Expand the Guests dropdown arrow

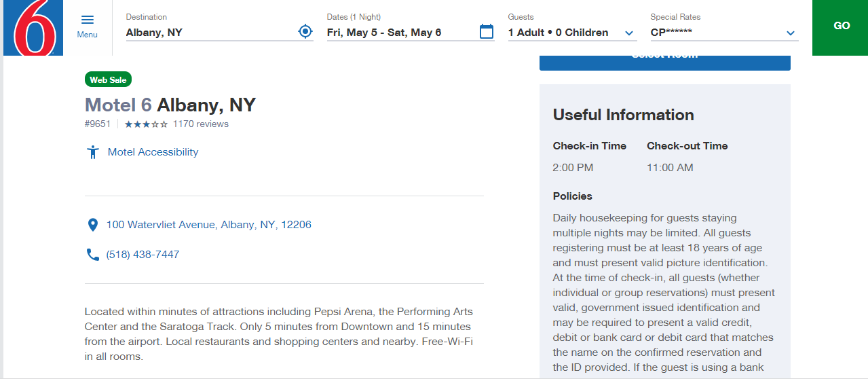pyautogui.click(x=629, y=33)
